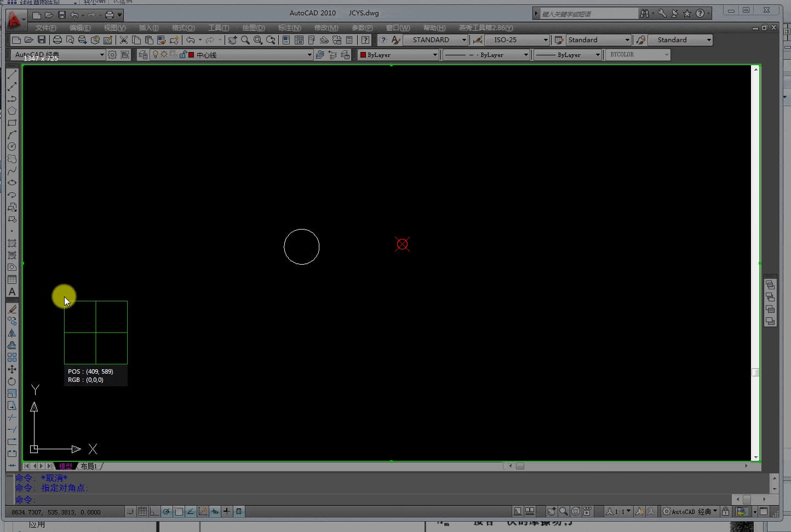
Task: Choose the Rotate tool in the toolbar
Action: [12, 381]
